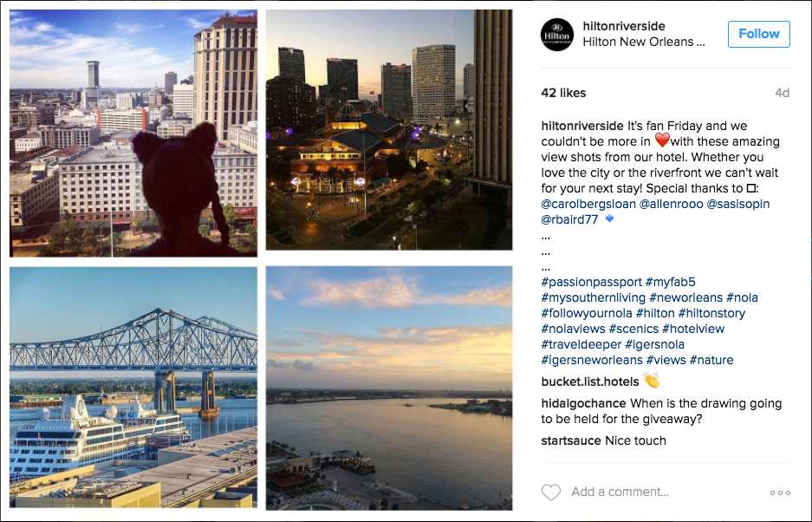Open the hidalgochance commenter profile
This screenshot has height=522, width=812.
click(583, 403)
